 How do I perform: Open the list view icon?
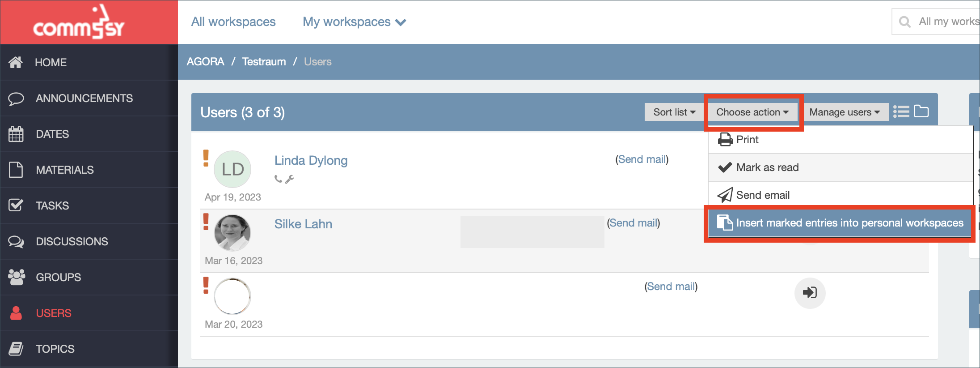pyautogui.click(x=901, y=111)
